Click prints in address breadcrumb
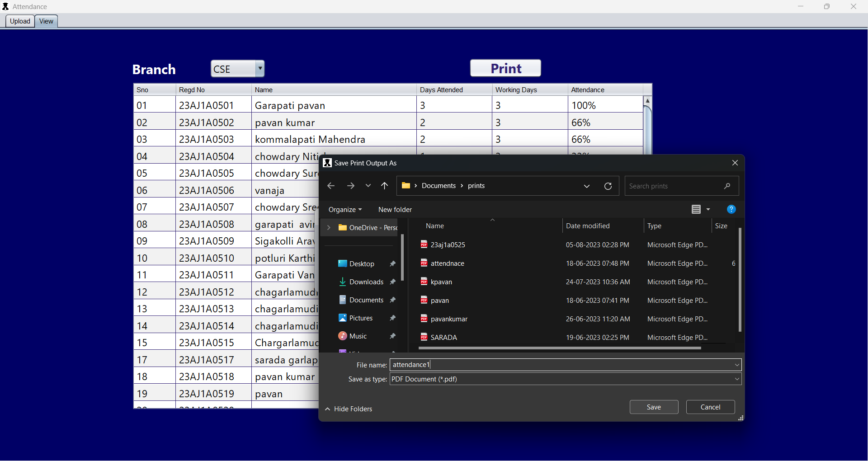The height and width of the screenshot is (461, 868). click(x=476, y=186)
